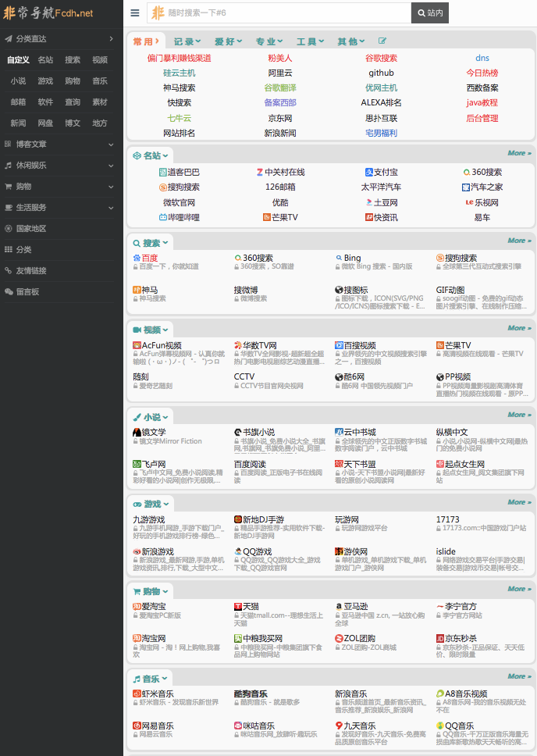Select 视频 in sidebar categories
The height and width of the screenshot is (756, 537).
100,60
